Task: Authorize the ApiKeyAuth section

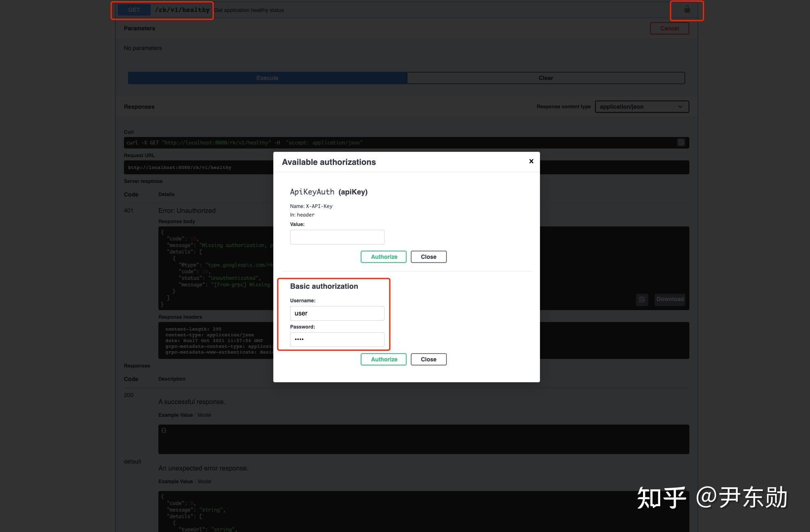Action: (x=384, y=257)
